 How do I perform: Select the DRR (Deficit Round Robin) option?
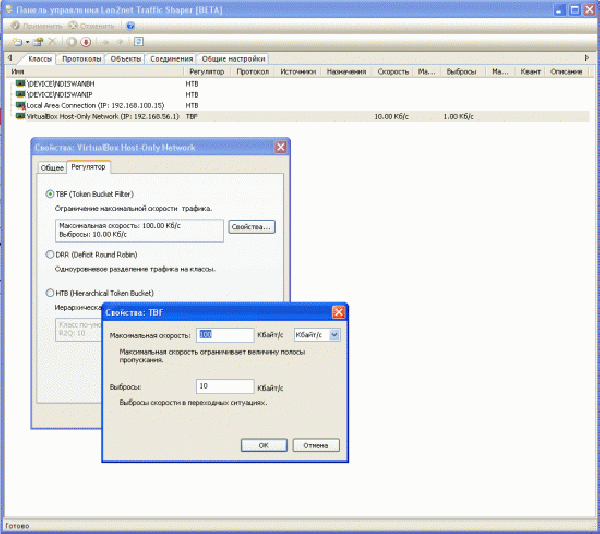(50, 255)
